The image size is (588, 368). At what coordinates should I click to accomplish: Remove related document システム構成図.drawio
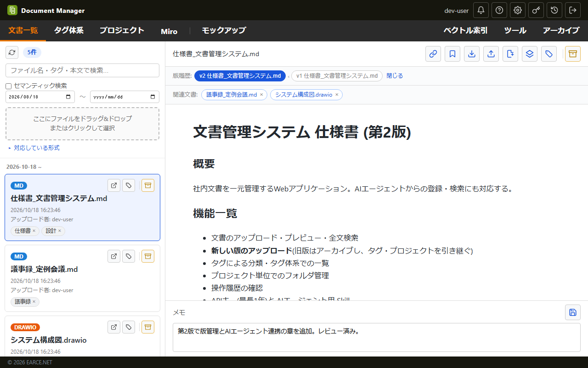coord(337,95)
